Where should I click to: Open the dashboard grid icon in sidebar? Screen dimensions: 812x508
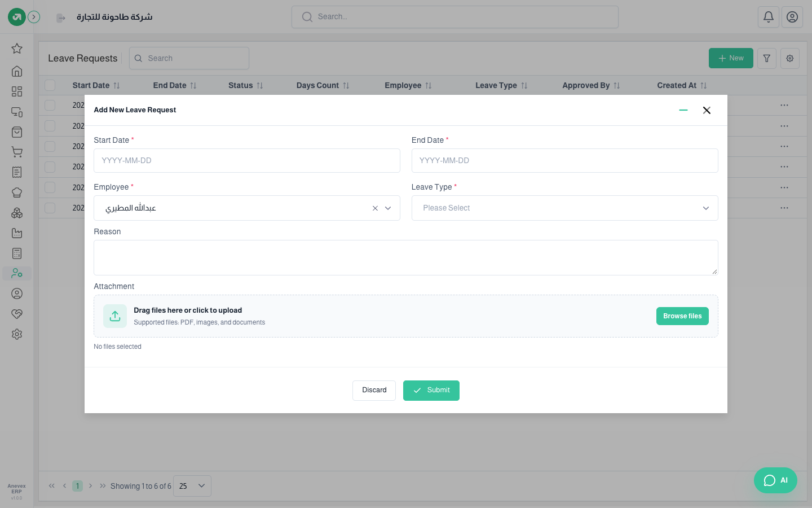tap(17, 91)
